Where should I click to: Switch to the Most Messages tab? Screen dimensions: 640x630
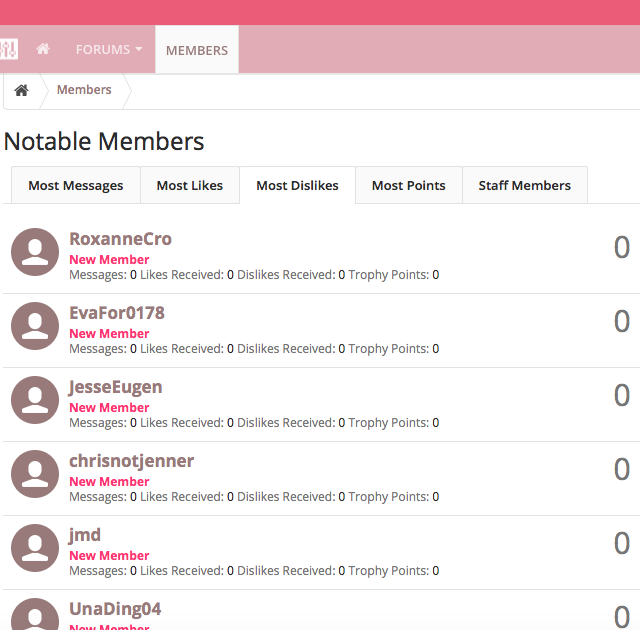[x=76, y=185]
